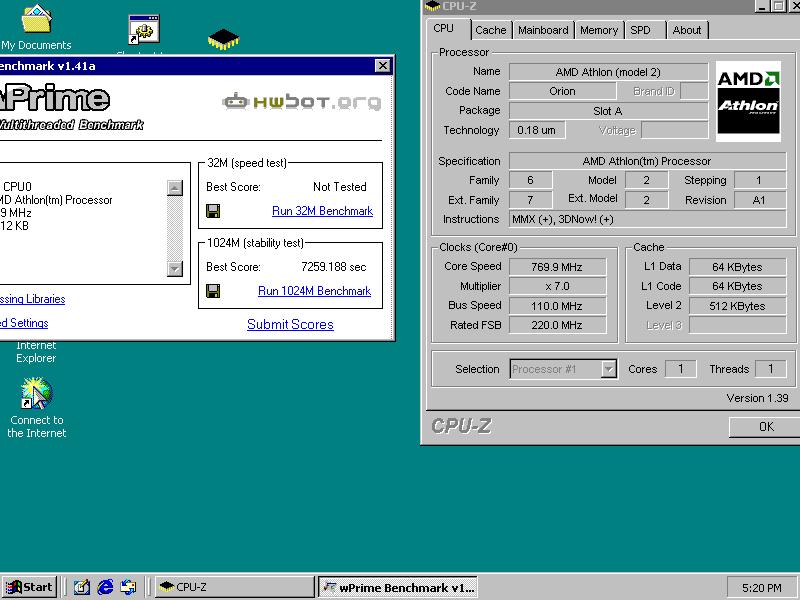Click the Show Desktop quick launch icon

tap(82, 587)
